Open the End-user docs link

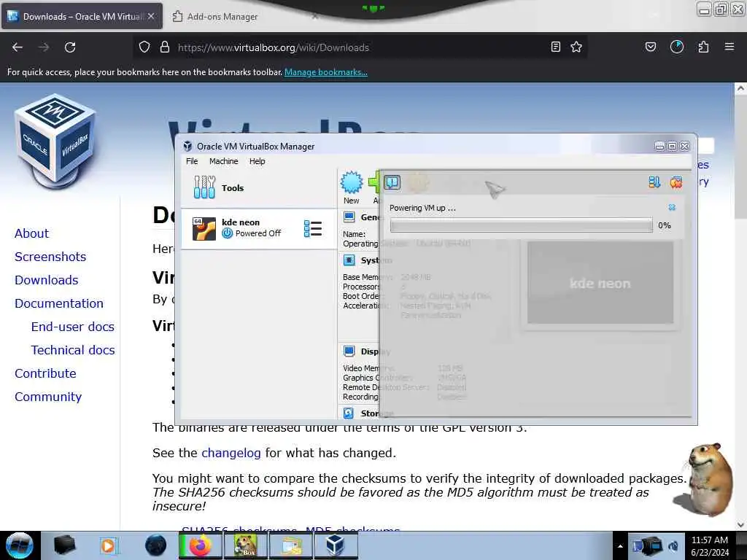(x=72, y=327)
